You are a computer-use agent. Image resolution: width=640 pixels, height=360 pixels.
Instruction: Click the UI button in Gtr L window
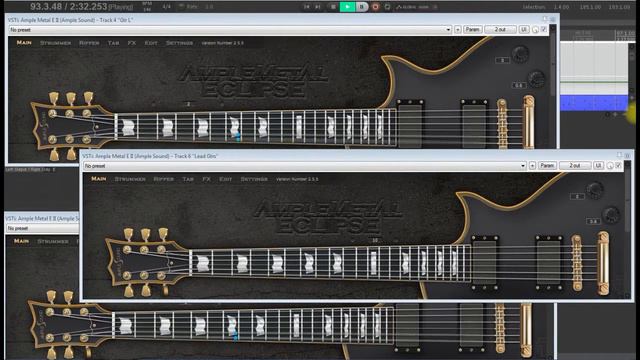coord(524,30)
